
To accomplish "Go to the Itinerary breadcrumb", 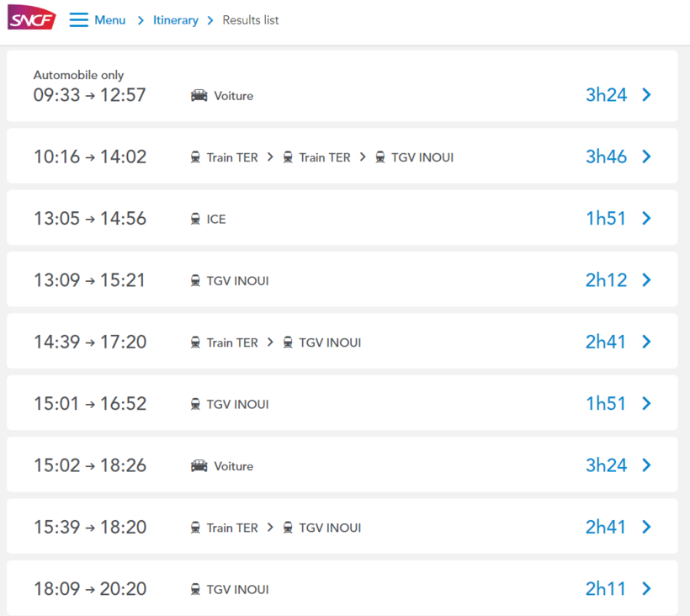I will (x=176, y=20).
